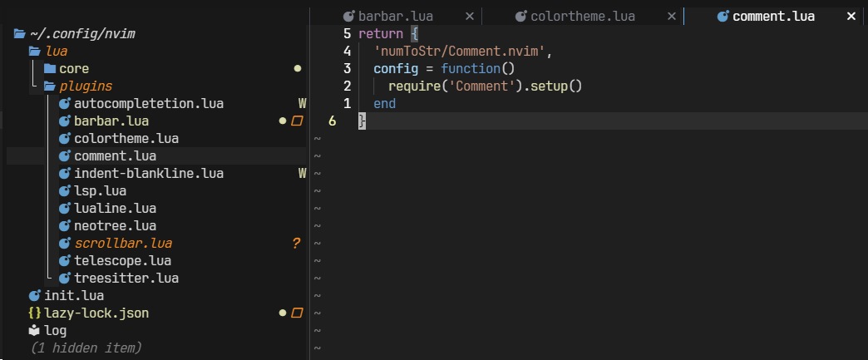Click the warning W marker on autocompletetion.lua

[303, 104]
